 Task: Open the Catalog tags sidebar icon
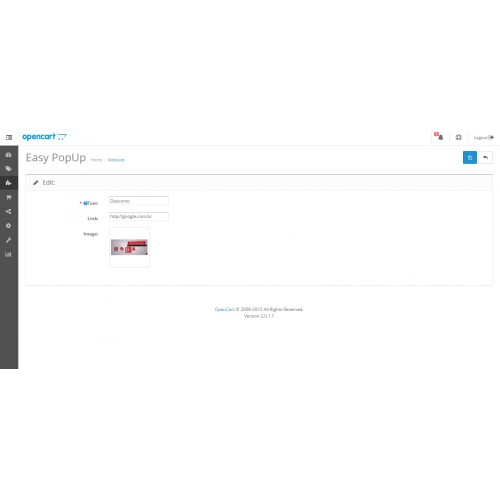(9, 169)
